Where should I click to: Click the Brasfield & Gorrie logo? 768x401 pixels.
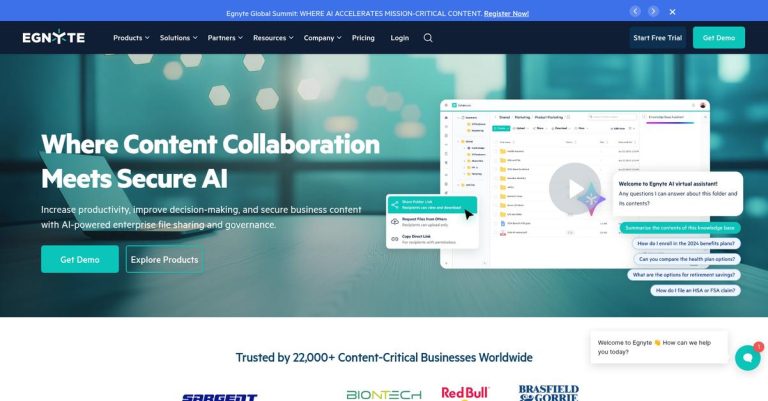coord(549,393)
